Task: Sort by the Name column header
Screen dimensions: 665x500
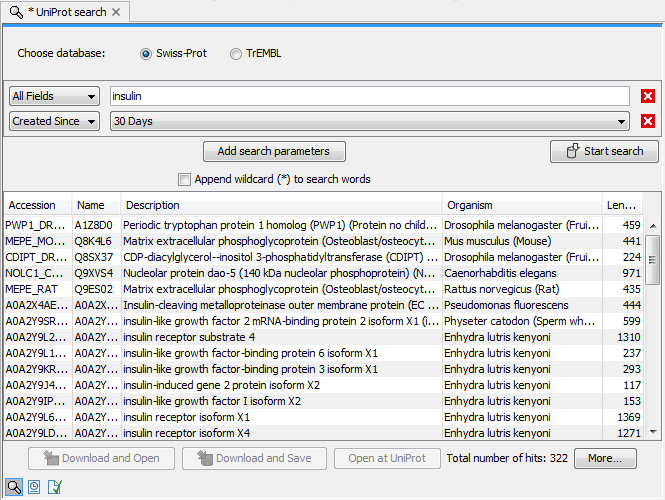Action: tap(97, 206)
